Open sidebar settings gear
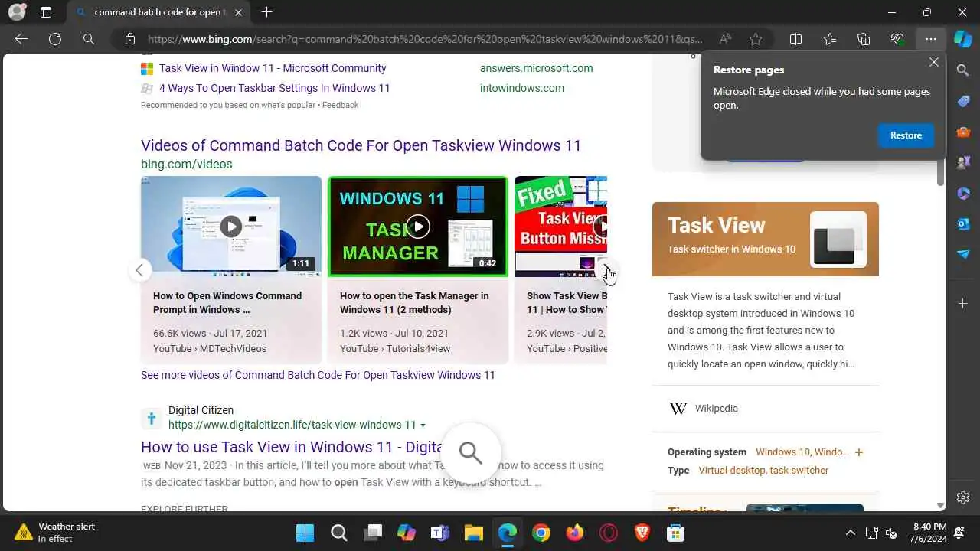 pyautogui.click(x=963, y=497)
